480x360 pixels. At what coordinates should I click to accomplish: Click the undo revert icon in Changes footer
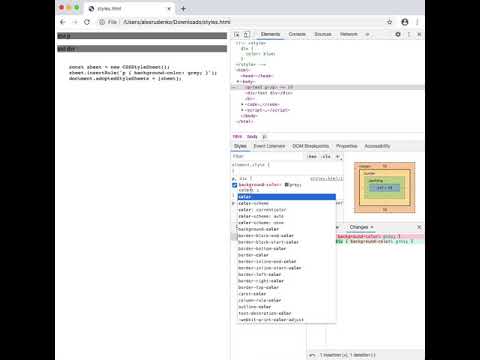click(312, 355)
